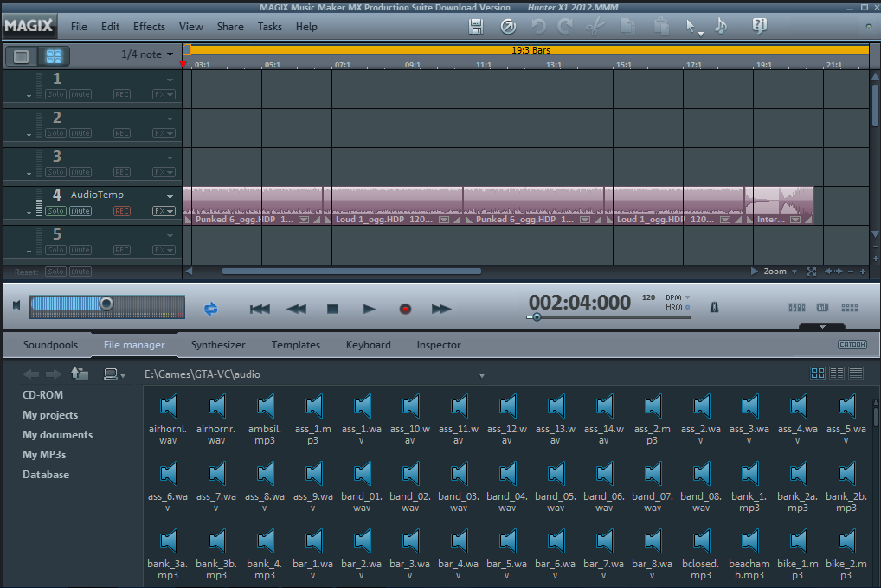Screen dimensions: 881x588
Task: Fast forward the playback position
Action: (x=441, y=309)
